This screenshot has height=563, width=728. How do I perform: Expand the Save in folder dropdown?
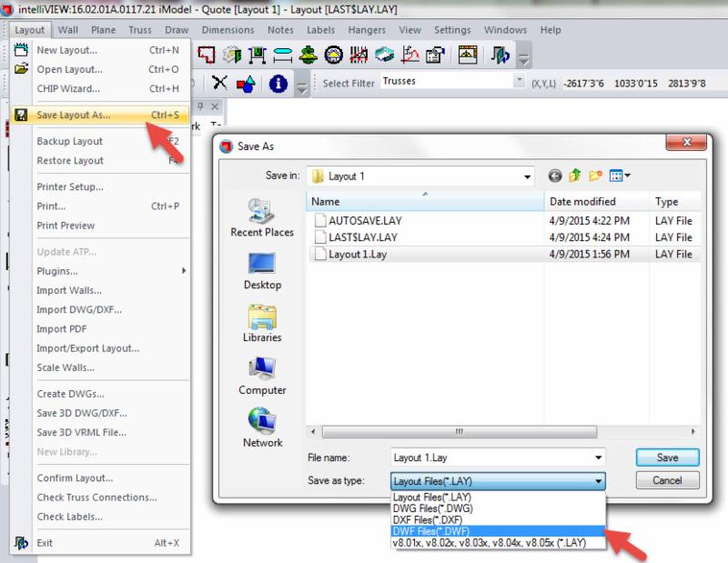click(x=527, y=176)
